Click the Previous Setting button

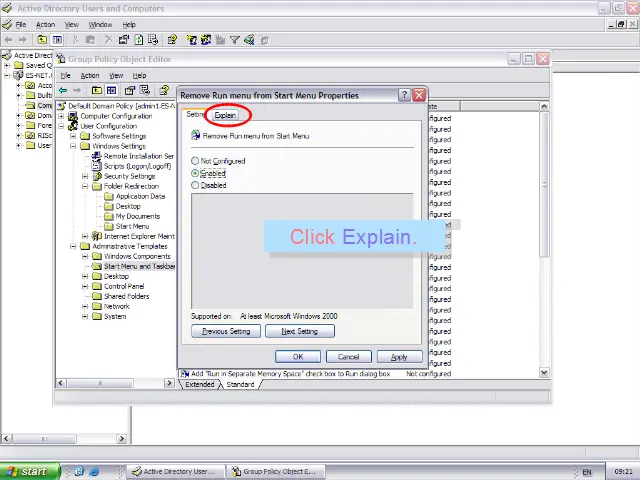tap(226, 331)
